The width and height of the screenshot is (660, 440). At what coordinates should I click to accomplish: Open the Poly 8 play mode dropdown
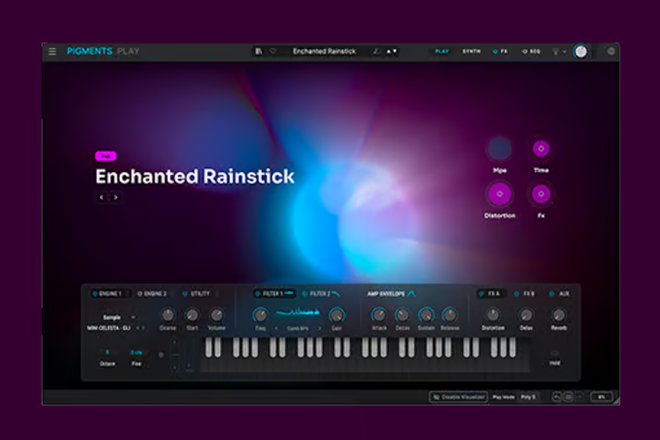pos(528,397)
